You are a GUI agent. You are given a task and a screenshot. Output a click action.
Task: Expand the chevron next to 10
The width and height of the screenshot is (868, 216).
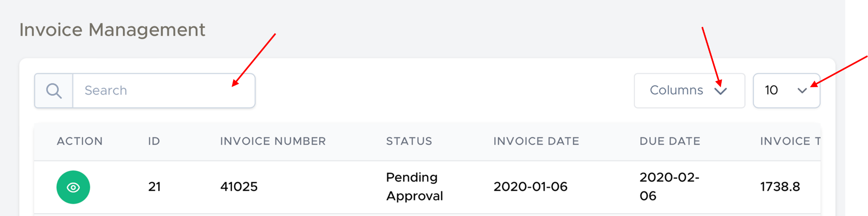[802, 91]
